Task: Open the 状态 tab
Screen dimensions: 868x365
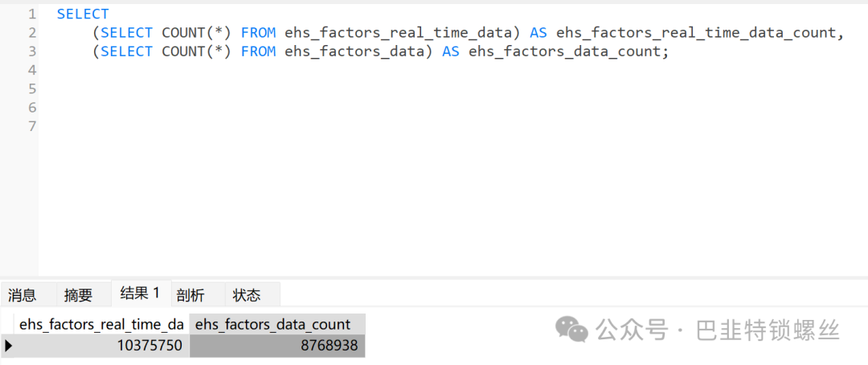Action: 247,295
